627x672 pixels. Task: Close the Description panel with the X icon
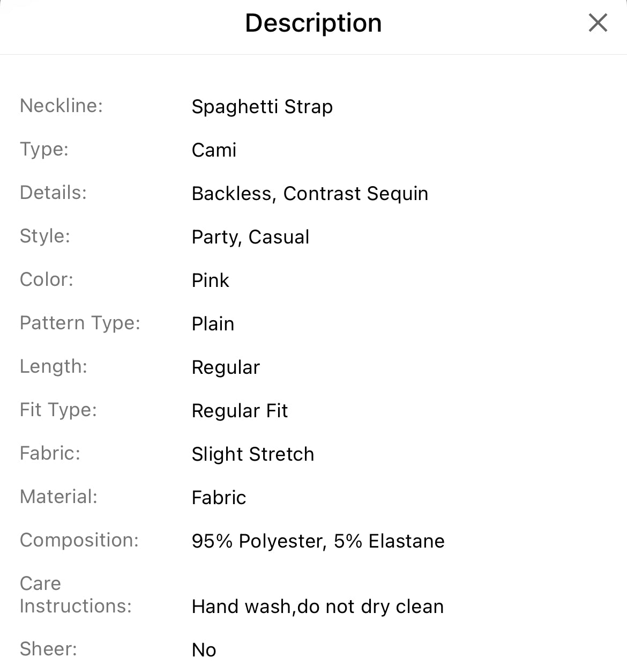[x=598, y=23]
